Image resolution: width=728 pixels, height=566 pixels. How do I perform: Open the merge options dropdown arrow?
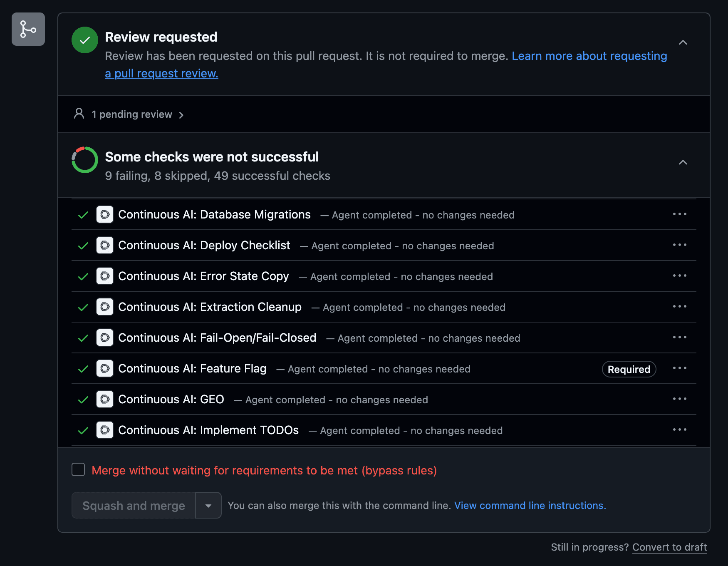208,505
